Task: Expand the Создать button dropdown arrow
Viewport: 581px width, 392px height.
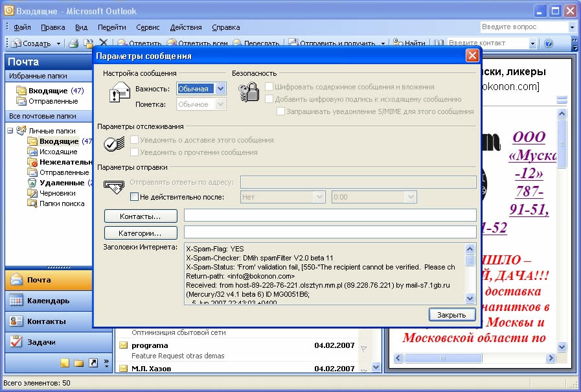Action: pos(58,43)
